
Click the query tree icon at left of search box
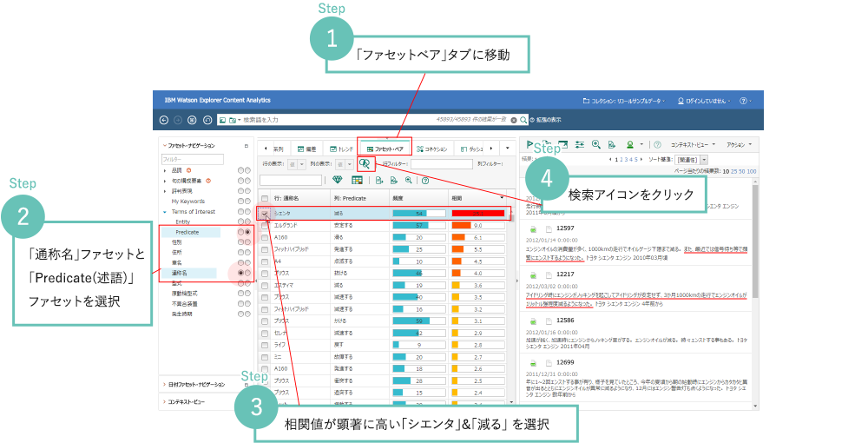pos(221,120)
